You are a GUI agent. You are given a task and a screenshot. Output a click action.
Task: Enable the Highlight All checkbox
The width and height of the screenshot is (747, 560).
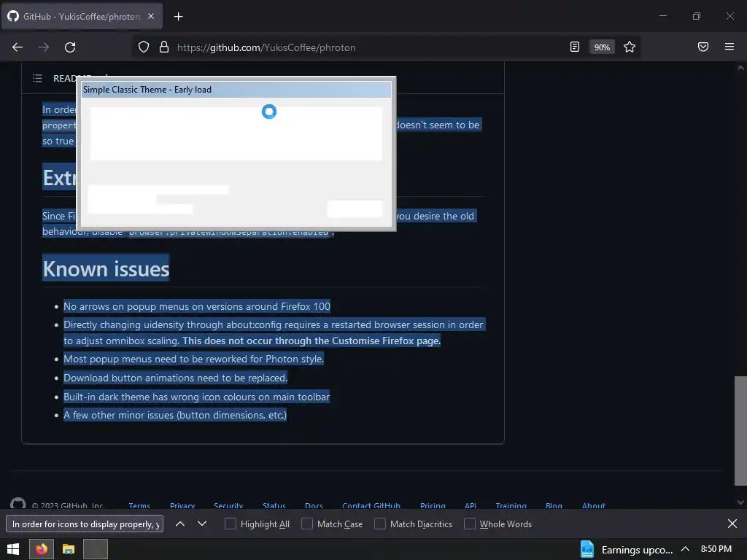[230, 524]
